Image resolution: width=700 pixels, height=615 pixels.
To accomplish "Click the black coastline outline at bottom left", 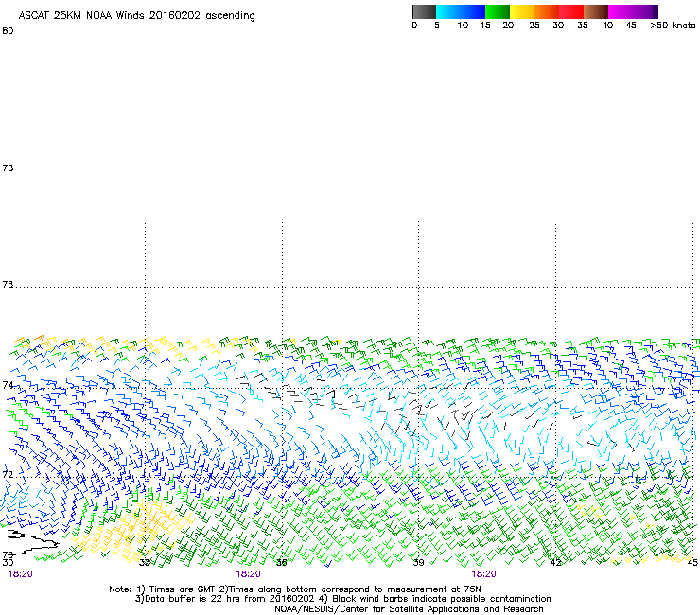I will coord(33,541).
